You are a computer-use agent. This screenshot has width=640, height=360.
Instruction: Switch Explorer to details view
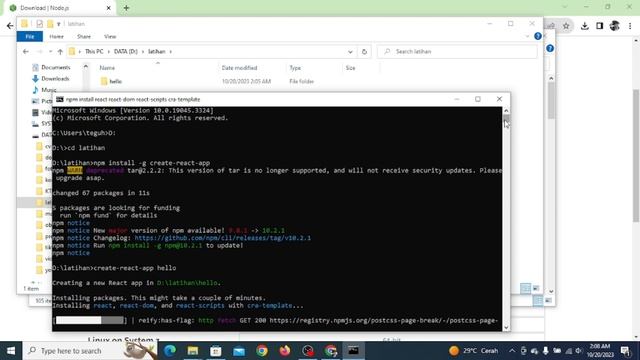pyautogui.click(x=526, y=288)
